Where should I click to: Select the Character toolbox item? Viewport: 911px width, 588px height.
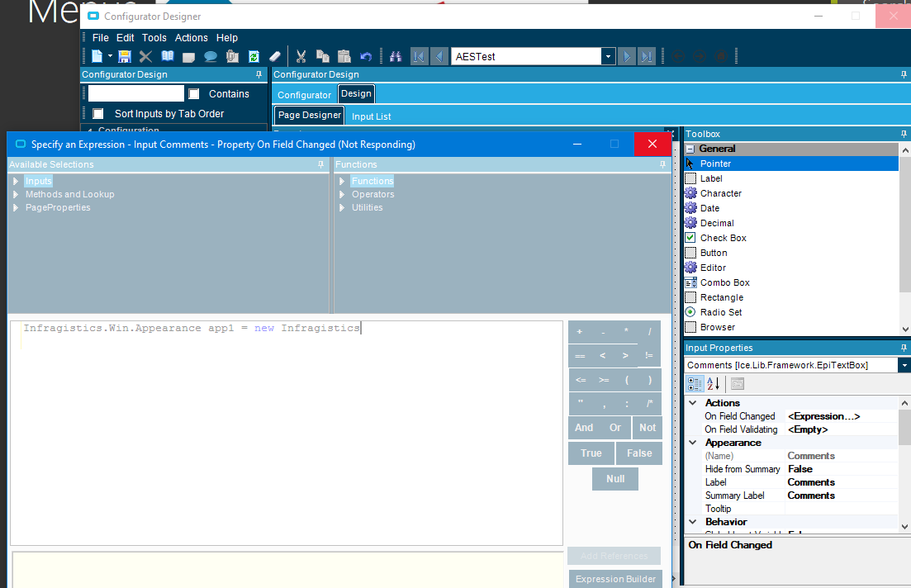tap(720, 193)
